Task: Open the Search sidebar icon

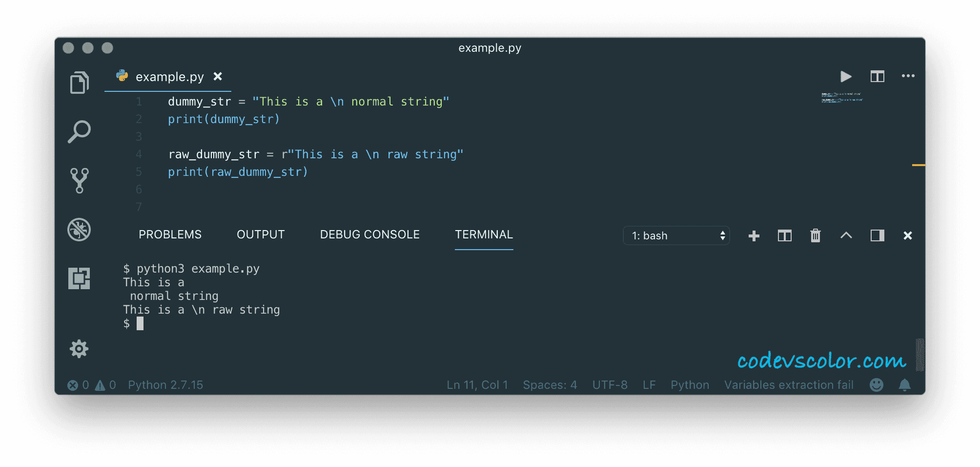Action: click(x=80, y=131)
